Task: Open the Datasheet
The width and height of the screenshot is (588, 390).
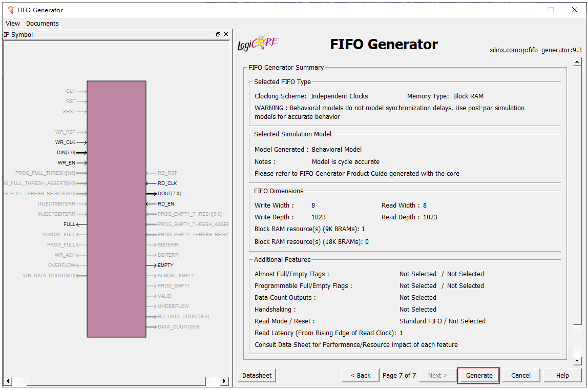Action: pyautogui.click(x=257, y=375)
